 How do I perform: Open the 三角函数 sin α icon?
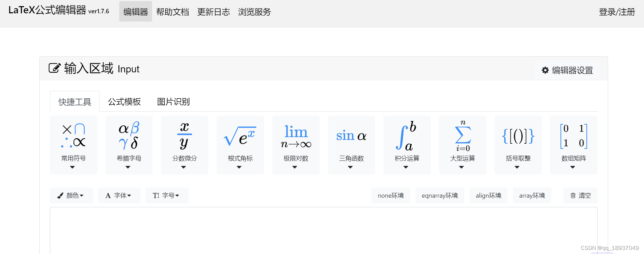pos(351,136)
